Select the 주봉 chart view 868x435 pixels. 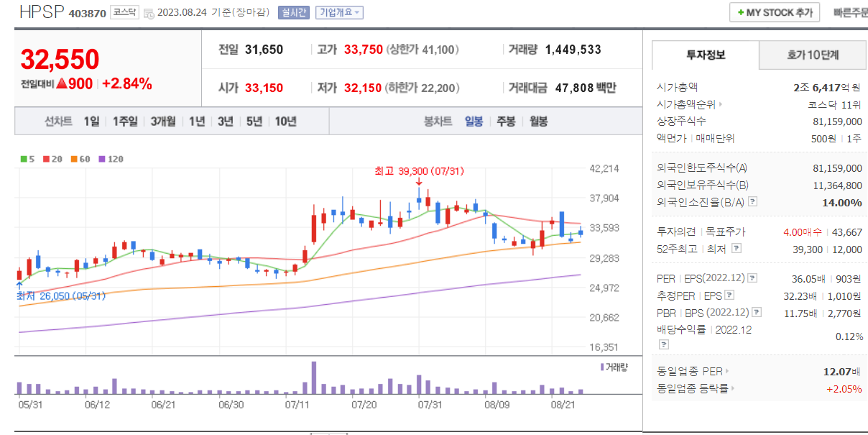coord(506,121)
